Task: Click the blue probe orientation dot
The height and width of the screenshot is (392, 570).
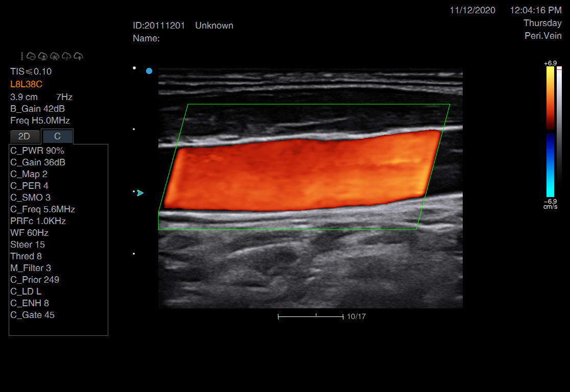Action: pyautogui.click(x=149, y=71)
